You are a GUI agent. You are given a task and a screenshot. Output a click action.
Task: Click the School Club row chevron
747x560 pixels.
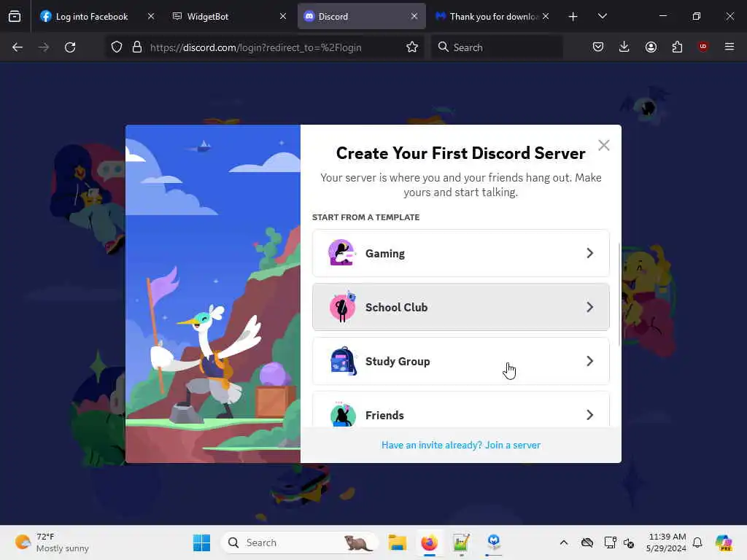point(589,307)
